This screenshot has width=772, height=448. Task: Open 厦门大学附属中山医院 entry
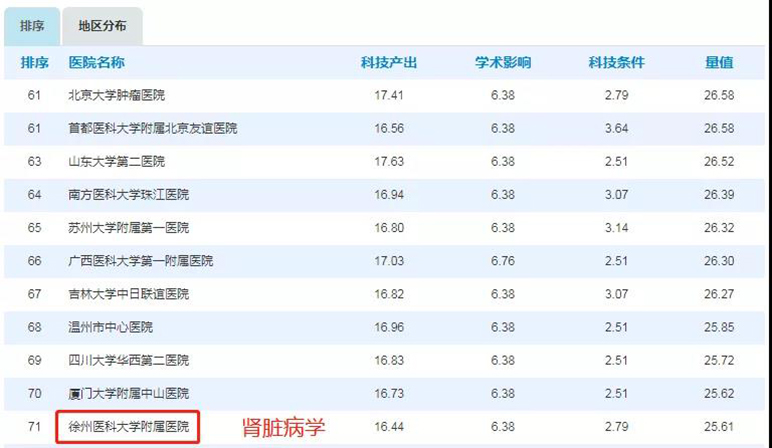pos(128,393)
